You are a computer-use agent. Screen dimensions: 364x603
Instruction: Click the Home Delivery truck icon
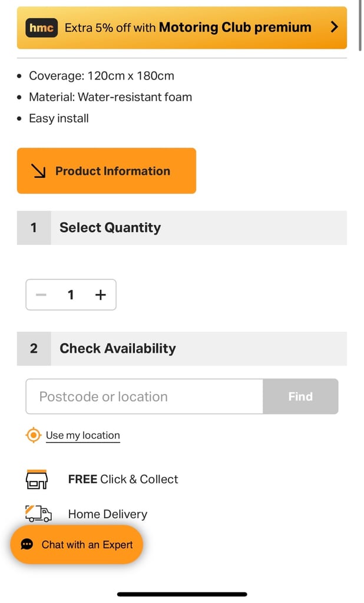(x=38, y=513)
